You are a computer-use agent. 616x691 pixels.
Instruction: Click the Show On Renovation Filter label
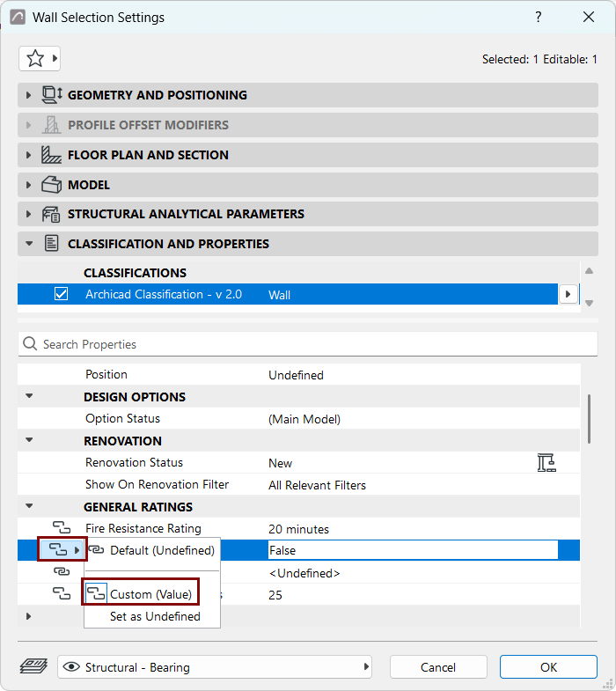pyautogui.click(x=157, y=484)
